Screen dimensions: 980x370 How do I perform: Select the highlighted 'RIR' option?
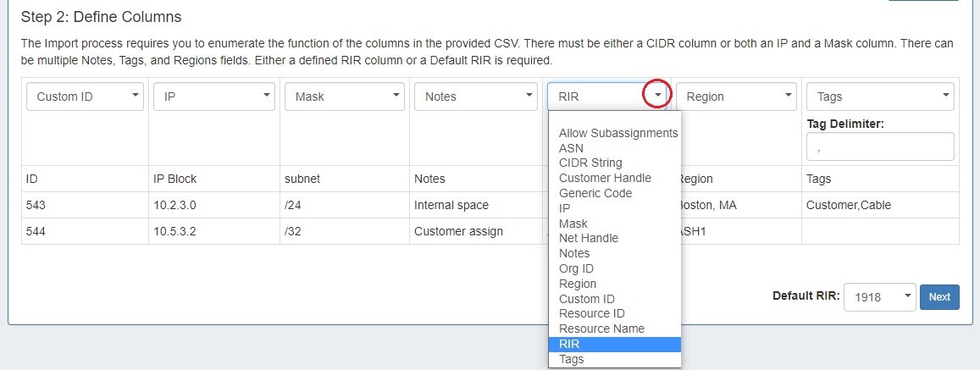[x=613, y=344]
